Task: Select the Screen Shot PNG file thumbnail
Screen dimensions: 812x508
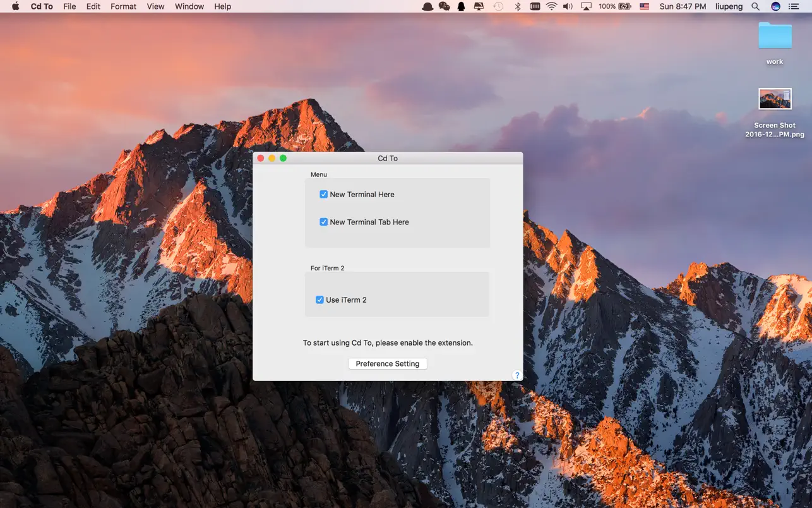Action: pos(775,99)
